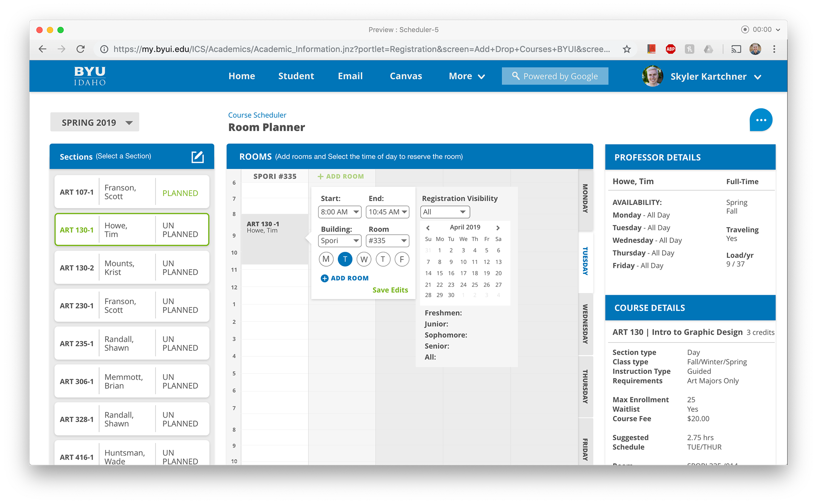Switch to the THURSDAY tab
817x504 pixels.
(586, 387)
